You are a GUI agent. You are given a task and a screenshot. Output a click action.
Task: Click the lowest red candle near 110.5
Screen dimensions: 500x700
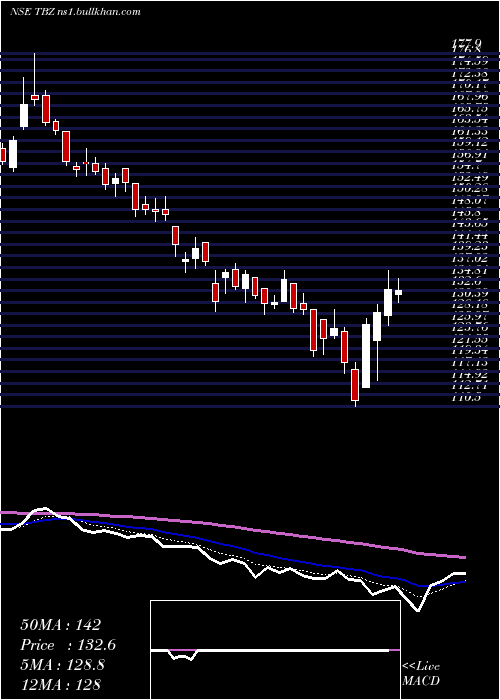tap(355, 384)
